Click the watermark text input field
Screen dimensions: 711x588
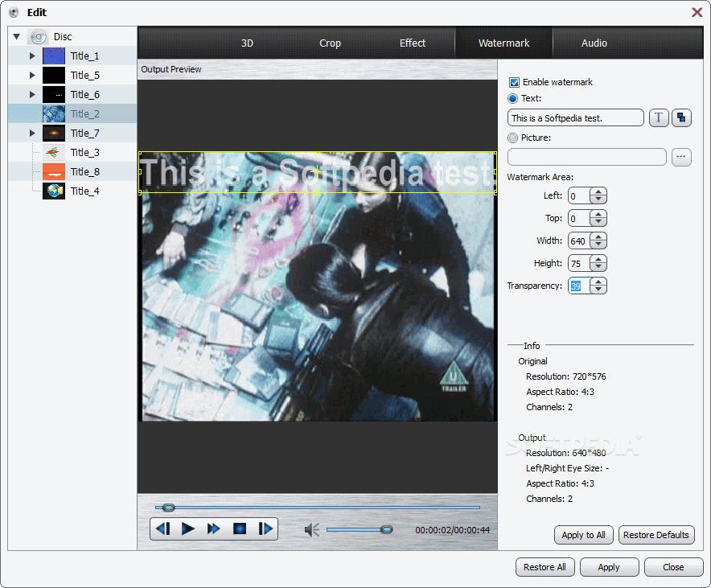pyautogui.click(x=575, y=118)
